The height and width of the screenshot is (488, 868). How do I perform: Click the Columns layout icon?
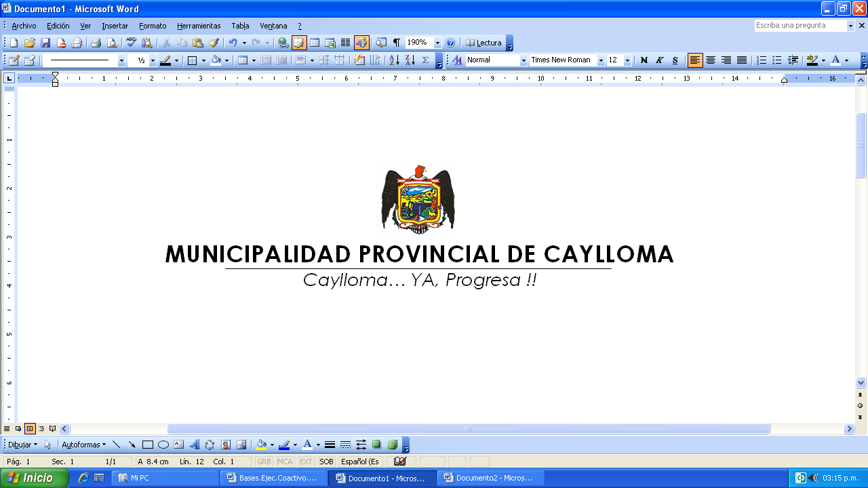click(346, 43)
